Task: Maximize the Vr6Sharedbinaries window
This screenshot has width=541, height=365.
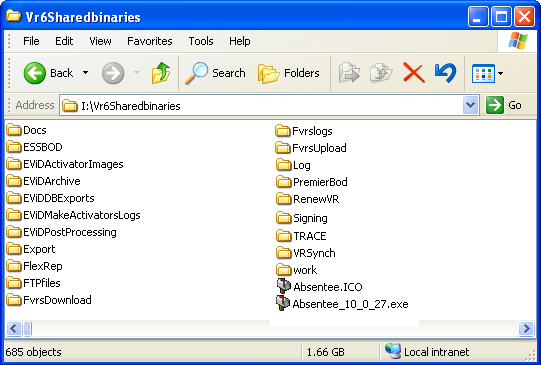Action: point(501,16)
